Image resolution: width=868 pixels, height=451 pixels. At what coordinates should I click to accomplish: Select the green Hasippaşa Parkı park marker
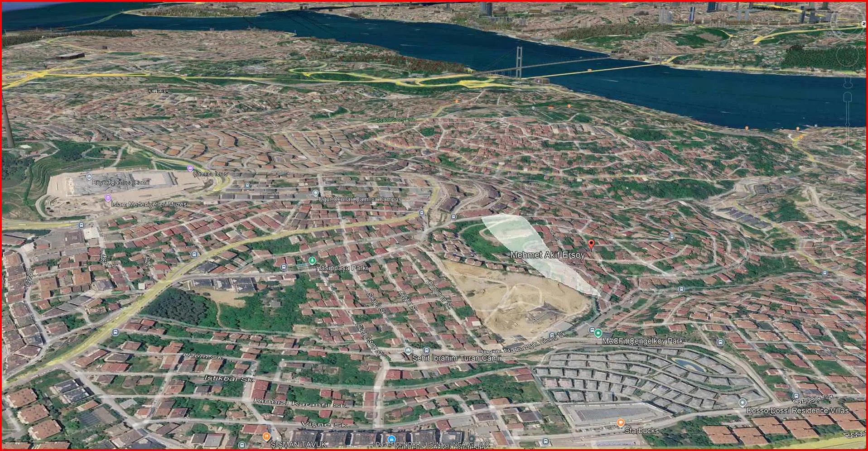pyautogui.click(x=312, y=260)
